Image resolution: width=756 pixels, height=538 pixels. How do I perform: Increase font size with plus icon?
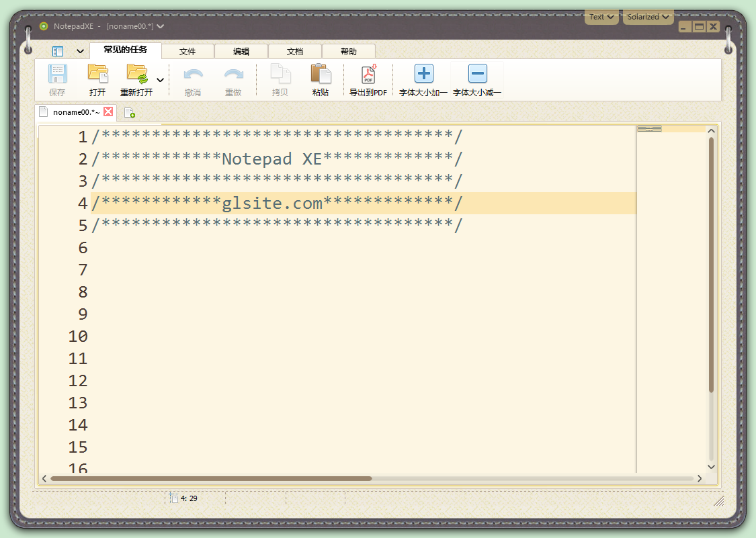click(423, 74)
